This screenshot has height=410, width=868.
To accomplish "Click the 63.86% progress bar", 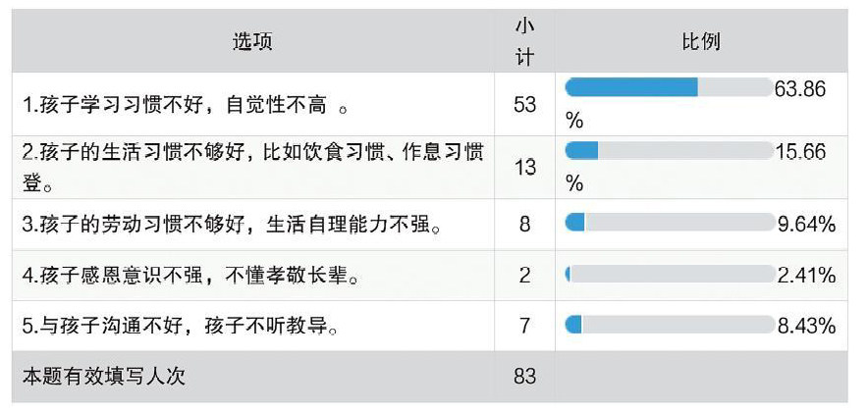I will click(x=669, y=87).
